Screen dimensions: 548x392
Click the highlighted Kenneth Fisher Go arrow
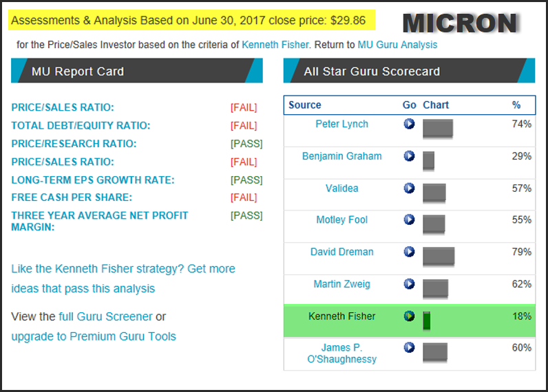[x=409, y=316]
